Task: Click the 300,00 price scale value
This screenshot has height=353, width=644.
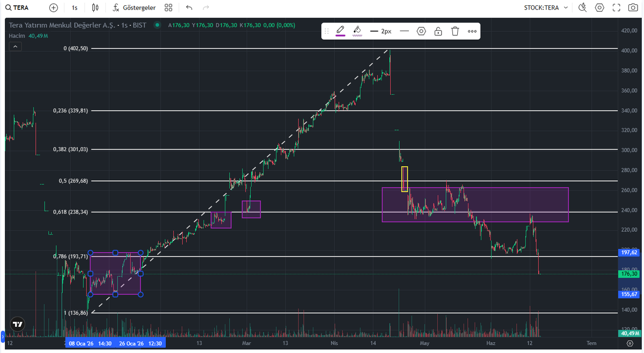Action: [628, 150]
